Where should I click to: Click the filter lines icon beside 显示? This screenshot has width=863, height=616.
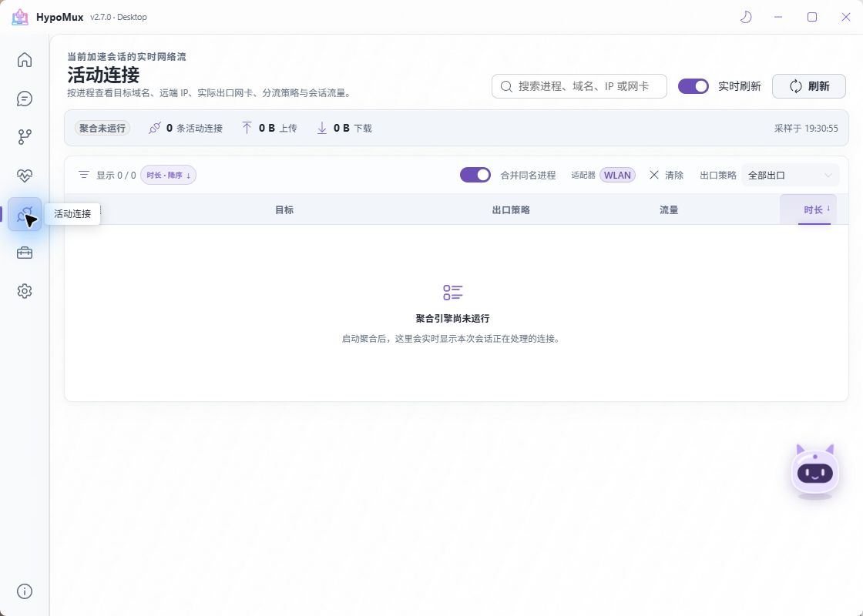84,175
